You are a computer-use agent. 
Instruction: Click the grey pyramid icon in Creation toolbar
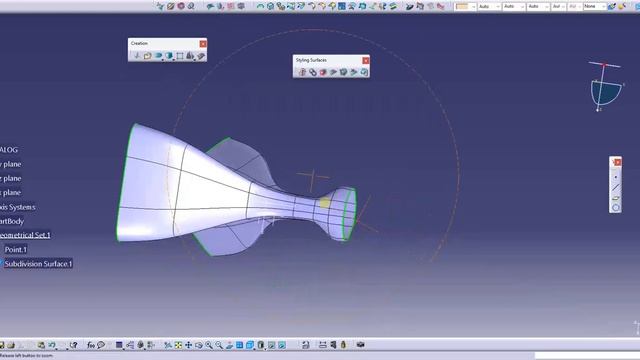coord(190,56)
